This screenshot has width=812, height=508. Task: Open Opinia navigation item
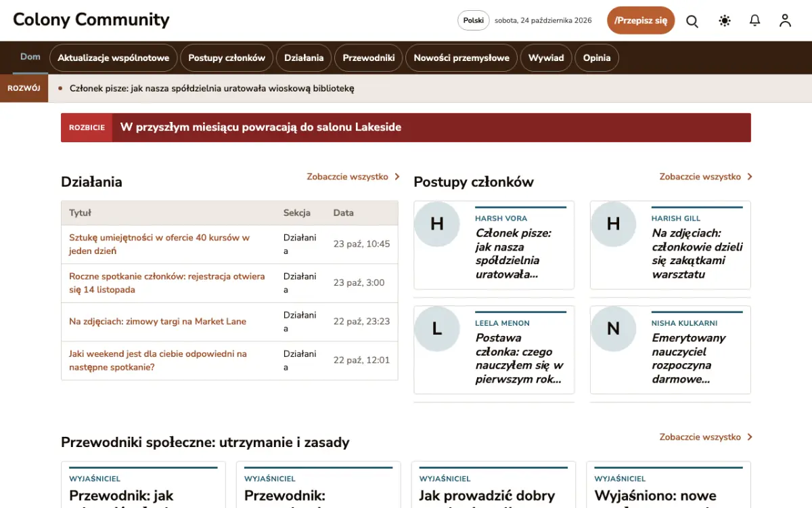597,58
